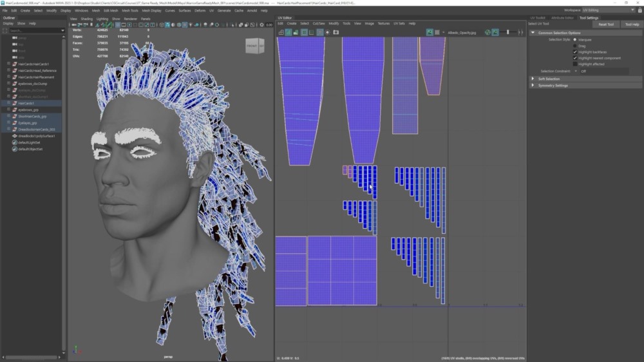644x362 pixels.
Task: Switch to the Attribute Editor tab
Action: (562, 18)
